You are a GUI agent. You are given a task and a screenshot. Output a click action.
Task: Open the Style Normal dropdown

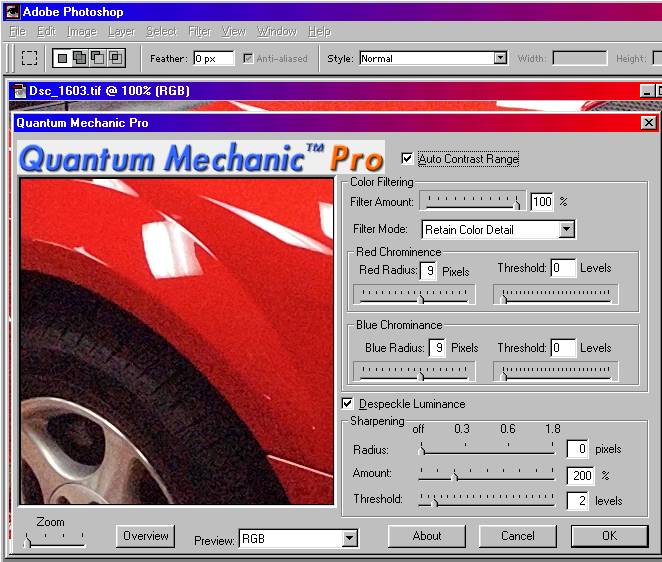pos(500,57)
